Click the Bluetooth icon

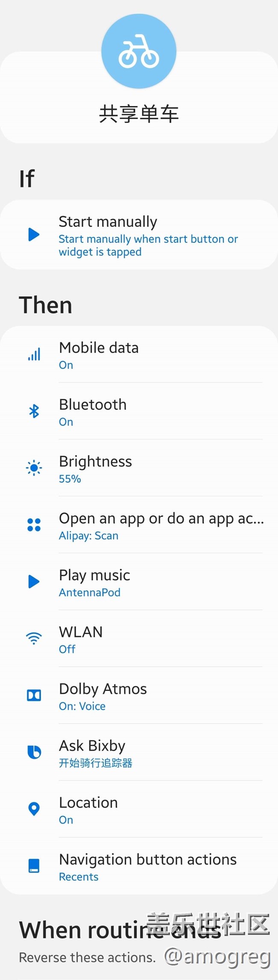click(x=34, y=411)
